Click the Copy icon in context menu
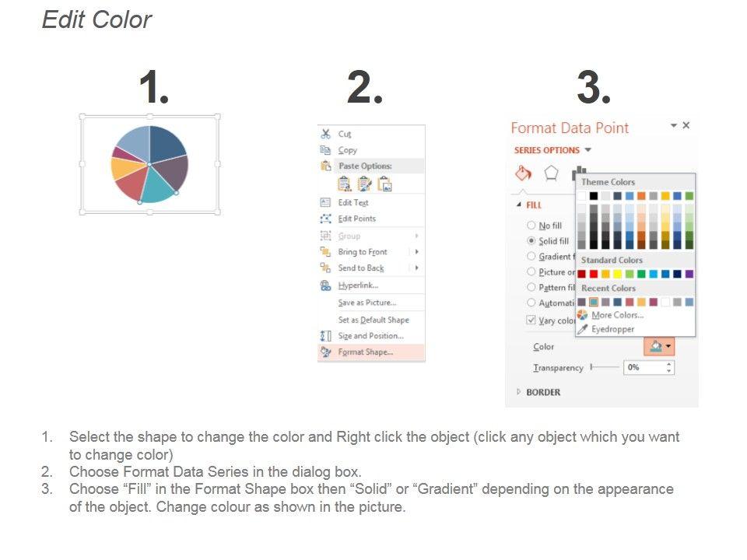 tap(326, 150)
